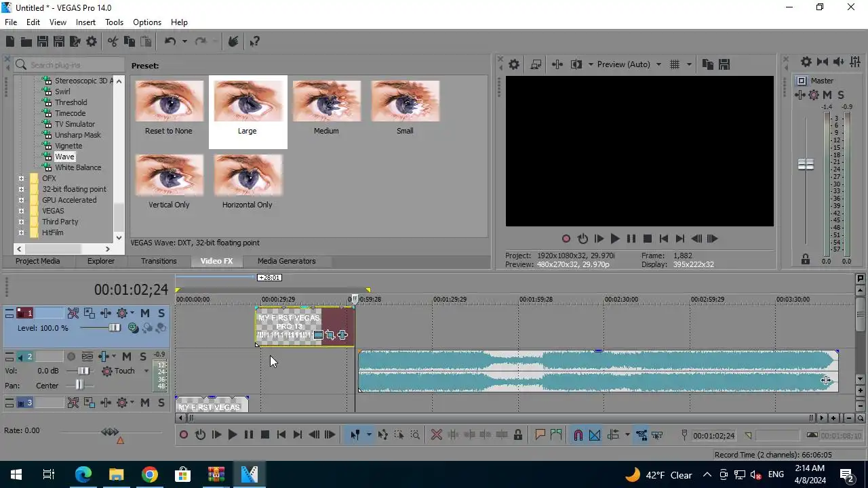Save preview snapshot to file

point(724,64)
